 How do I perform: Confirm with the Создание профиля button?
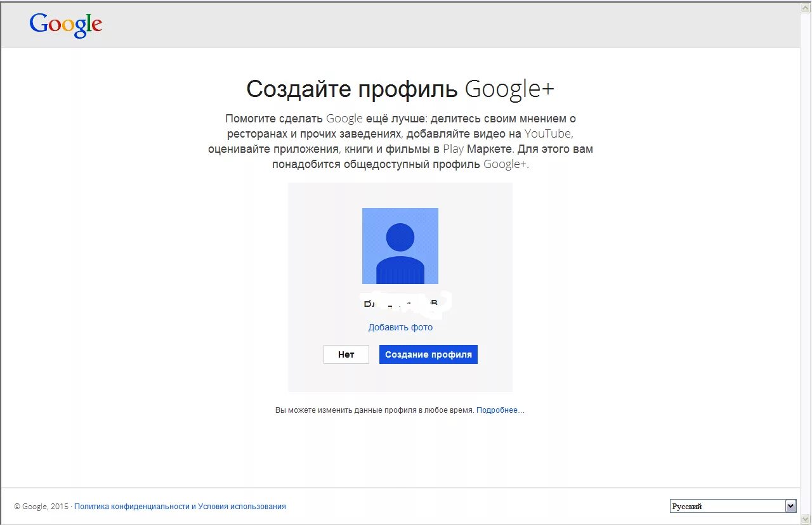pos(428,354)
